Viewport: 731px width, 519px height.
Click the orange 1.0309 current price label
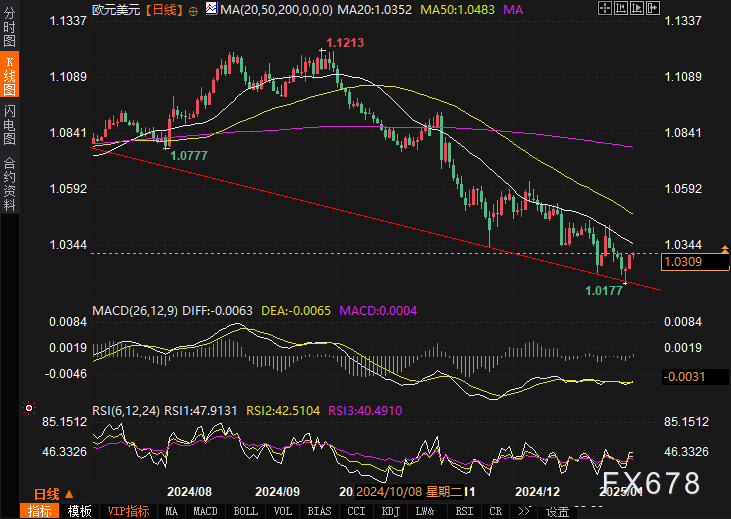coord(695,262)
